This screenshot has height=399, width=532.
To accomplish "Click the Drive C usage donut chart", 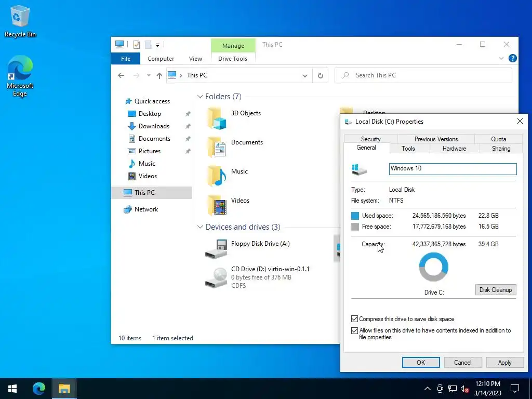I will tap(434, 267).
